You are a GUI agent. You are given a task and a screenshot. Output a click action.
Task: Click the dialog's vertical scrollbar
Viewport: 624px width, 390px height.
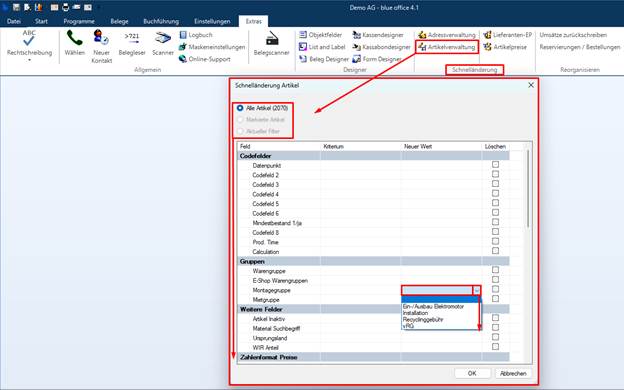click(x=528, y=188)
